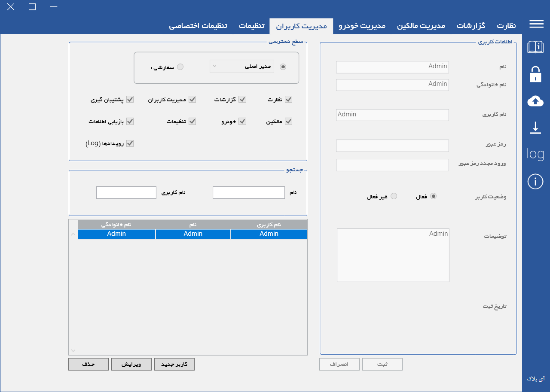Screen dimensions: 550x392
Task: Open the مدیر اصلی access level dropdown
Action: click(x=242, y=67)
